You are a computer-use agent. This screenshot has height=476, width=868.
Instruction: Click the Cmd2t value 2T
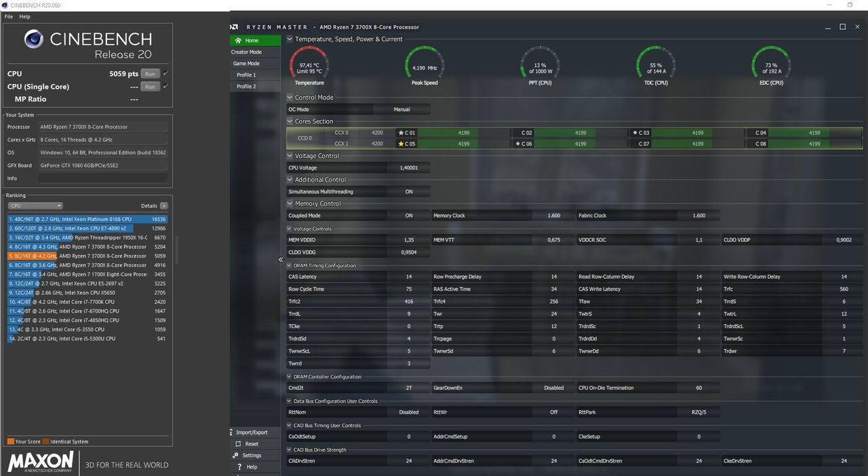coord(409,388)
